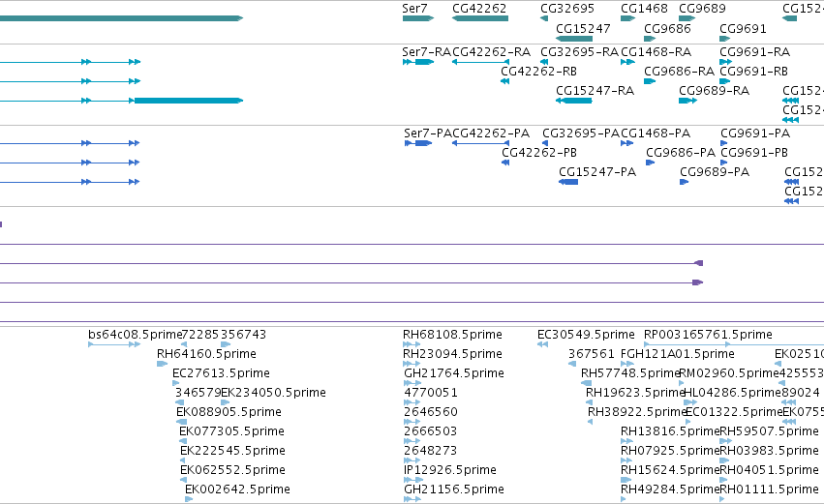Select the EK222545.5prime EST label
The height and width of the screenshot is (504, 824).
[x=232, y=451]
